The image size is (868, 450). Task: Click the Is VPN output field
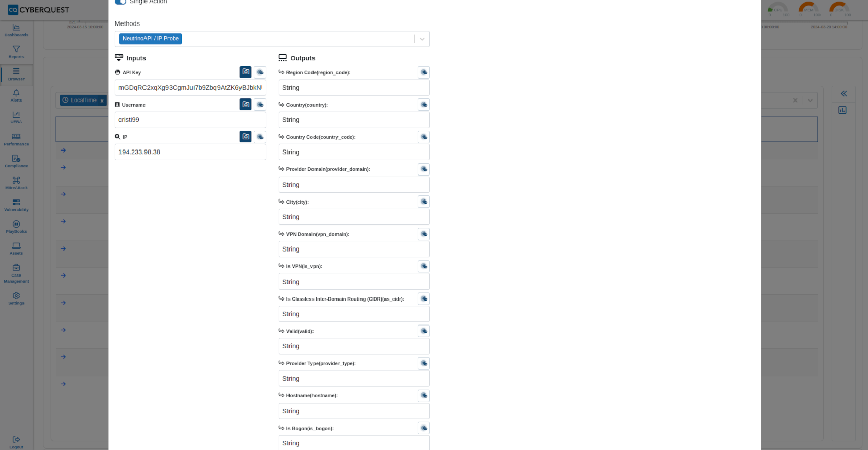pos(354,282)
